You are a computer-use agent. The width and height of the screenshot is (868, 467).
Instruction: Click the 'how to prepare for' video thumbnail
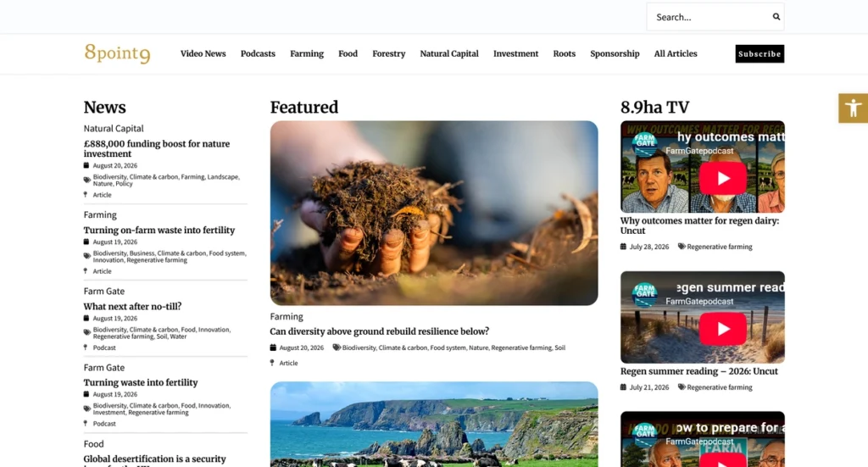[703, 439]
